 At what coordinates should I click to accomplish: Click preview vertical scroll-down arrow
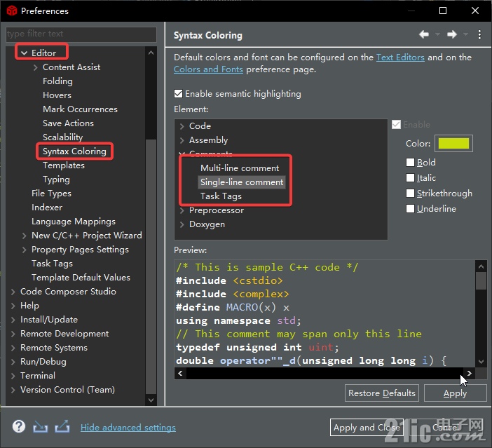click(481, 361)
